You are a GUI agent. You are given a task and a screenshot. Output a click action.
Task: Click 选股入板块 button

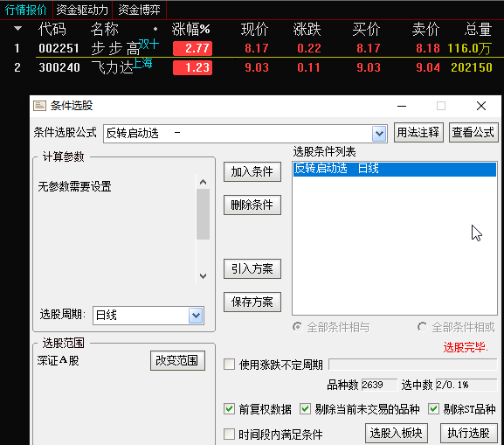click(397, 433)
